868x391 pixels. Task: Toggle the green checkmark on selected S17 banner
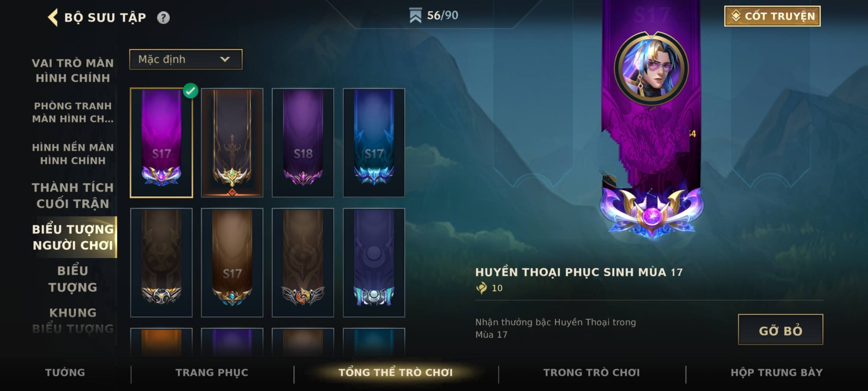[x=191, y=91]
